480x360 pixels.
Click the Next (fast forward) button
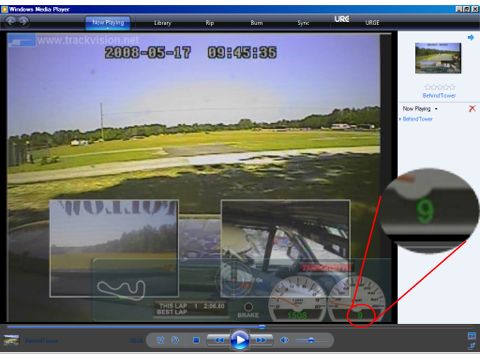click(x=261, y=340)
